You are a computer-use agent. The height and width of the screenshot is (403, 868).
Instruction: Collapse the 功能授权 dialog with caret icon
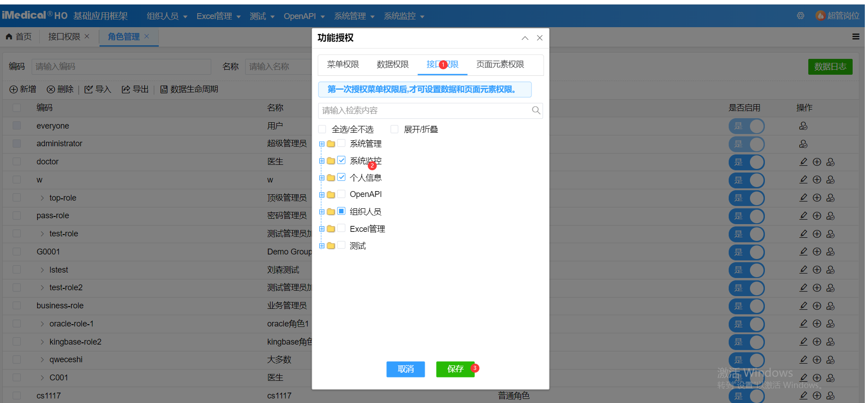525,38
